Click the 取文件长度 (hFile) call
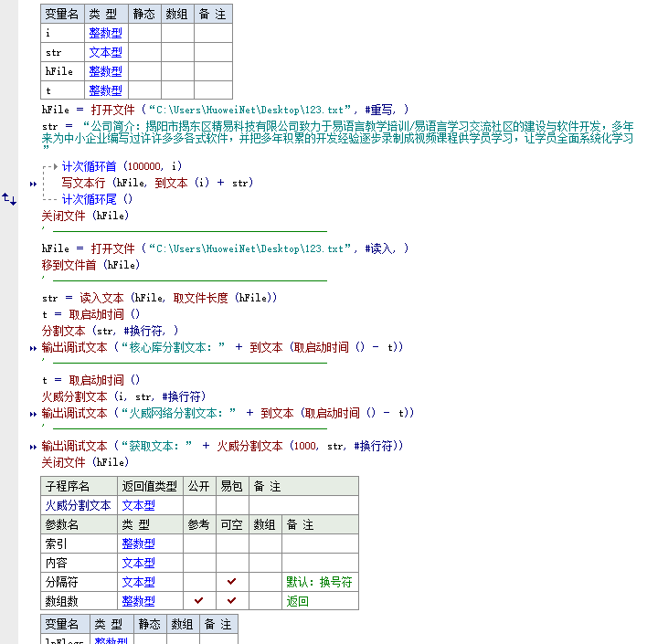Image resolution: width=647 pixels, height=644 pixels. pyautogui.click(x=223, y=298)
